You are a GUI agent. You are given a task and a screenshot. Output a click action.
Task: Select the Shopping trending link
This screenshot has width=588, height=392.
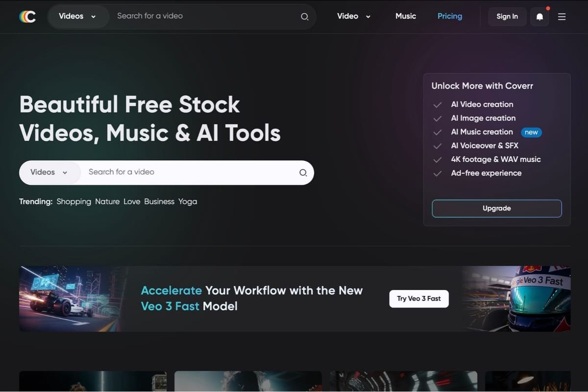74,201
